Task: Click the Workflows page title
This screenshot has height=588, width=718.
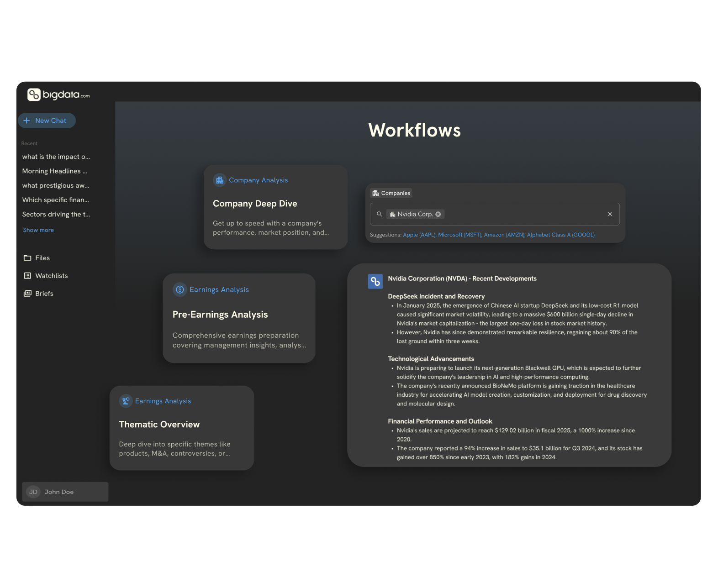Action: click(x=415, y=130)
